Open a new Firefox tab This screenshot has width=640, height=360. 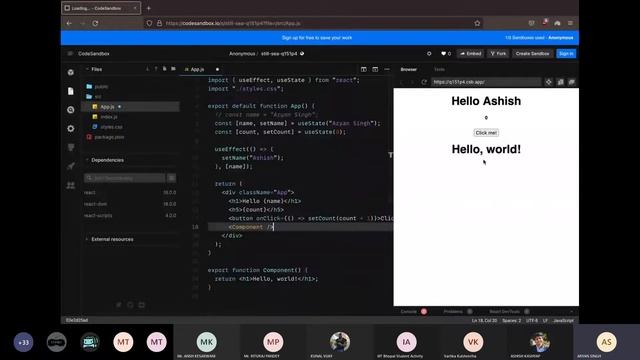(x=149, y=8)
